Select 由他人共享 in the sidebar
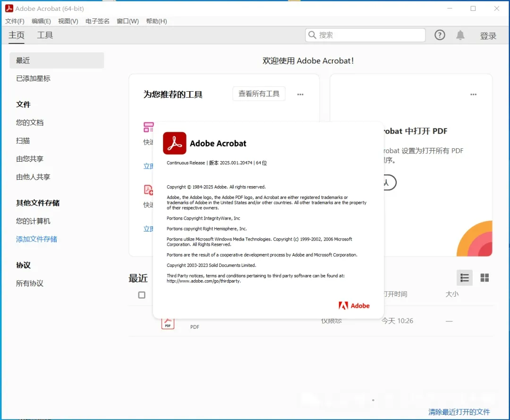The image size is (510, 420). [33, 177]
